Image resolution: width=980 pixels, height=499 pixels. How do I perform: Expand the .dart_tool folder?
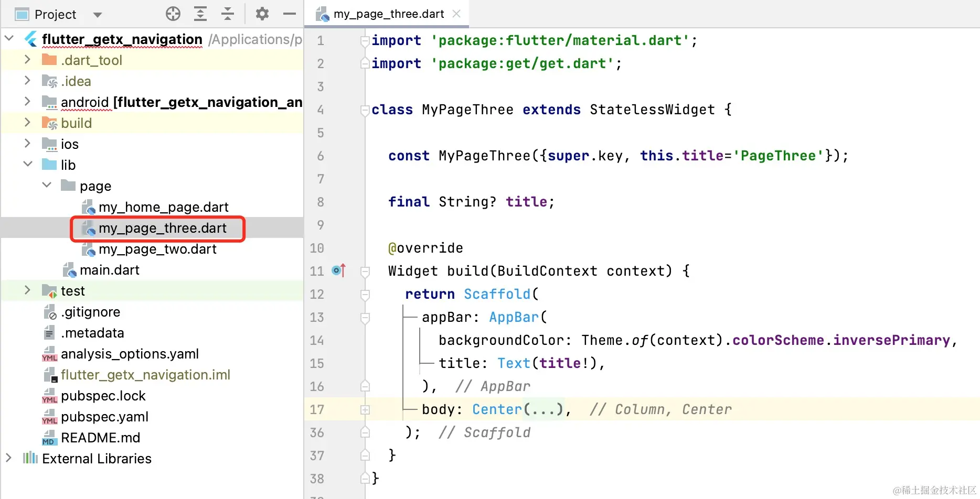[x=28, y=60]
